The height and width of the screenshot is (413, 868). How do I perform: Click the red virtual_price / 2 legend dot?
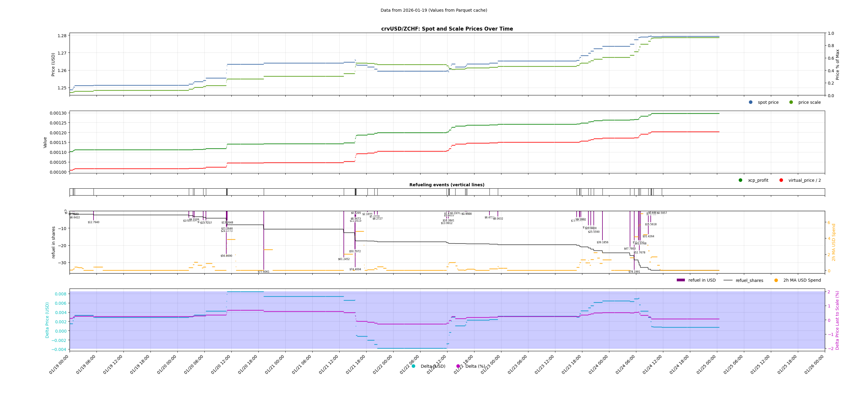tap(781, 180)
